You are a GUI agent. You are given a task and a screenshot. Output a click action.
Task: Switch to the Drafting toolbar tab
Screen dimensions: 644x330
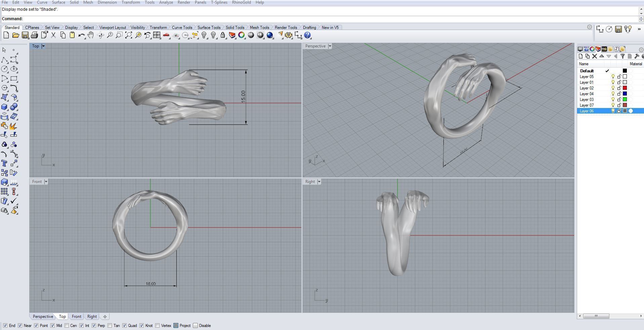(x=309, y=28)
